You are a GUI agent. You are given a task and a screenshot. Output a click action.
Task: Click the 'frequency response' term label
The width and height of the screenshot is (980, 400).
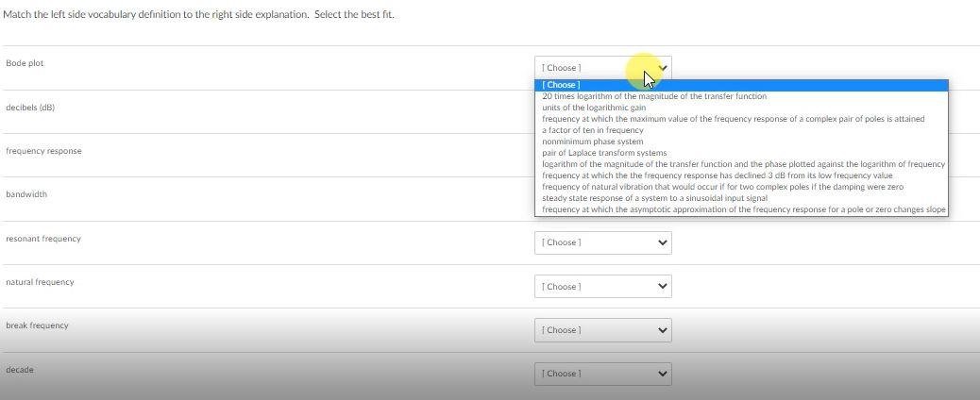[43, 151]
